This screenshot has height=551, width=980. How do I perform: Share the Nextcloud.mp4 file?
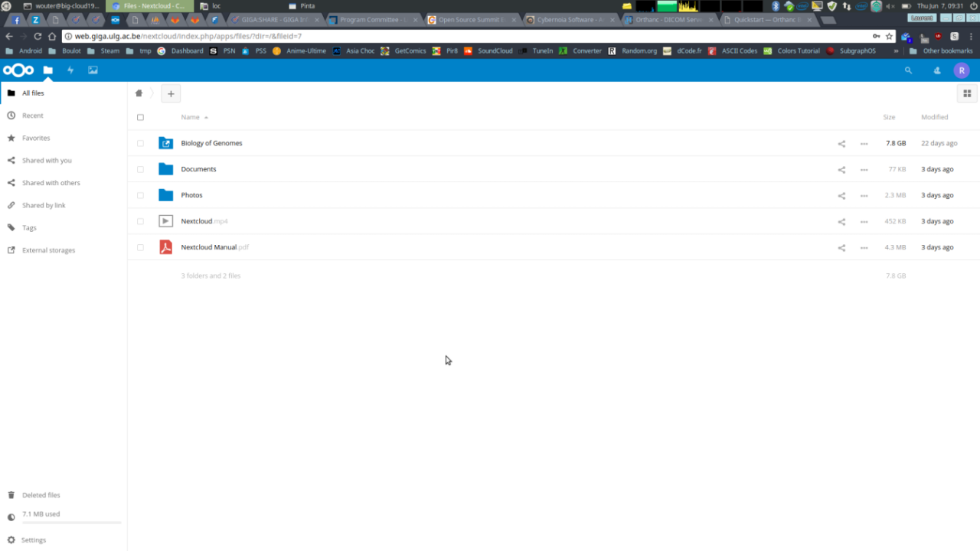pyautogui.click(x=841, y=222)
